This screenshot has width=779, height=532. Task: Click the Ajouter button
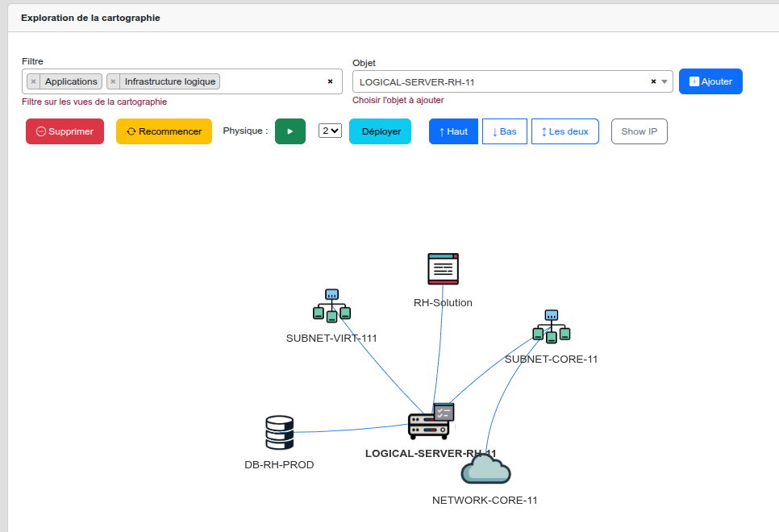click(710, 81)
